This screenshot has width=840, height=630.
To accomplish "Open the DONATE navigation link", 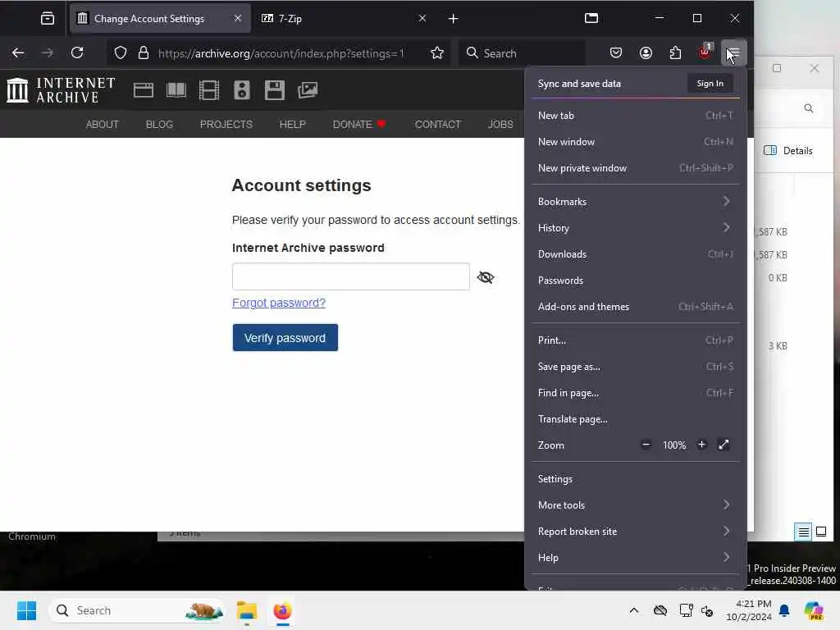I will tap(359, 125).
